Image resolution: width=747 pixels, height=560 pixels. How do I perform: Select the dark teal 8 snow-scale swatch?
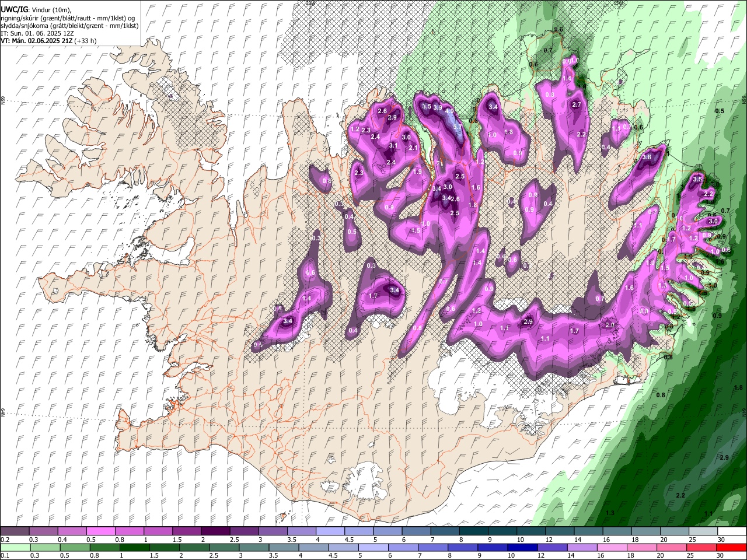[473, 531]
